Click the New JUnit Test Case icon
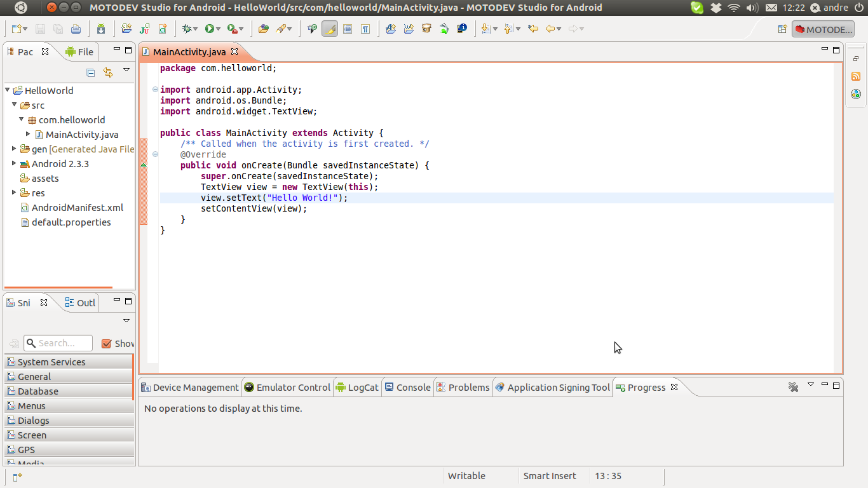 tap(144, 29)
